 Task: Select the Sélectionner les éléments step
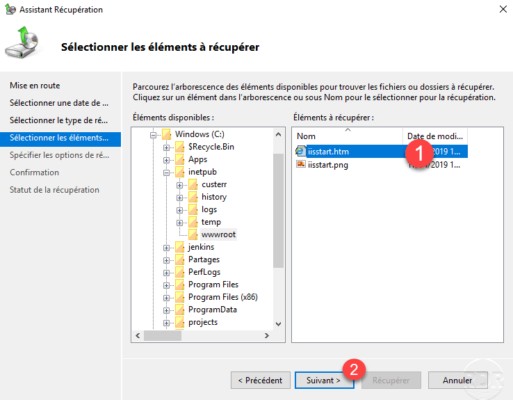coord(60,138)
